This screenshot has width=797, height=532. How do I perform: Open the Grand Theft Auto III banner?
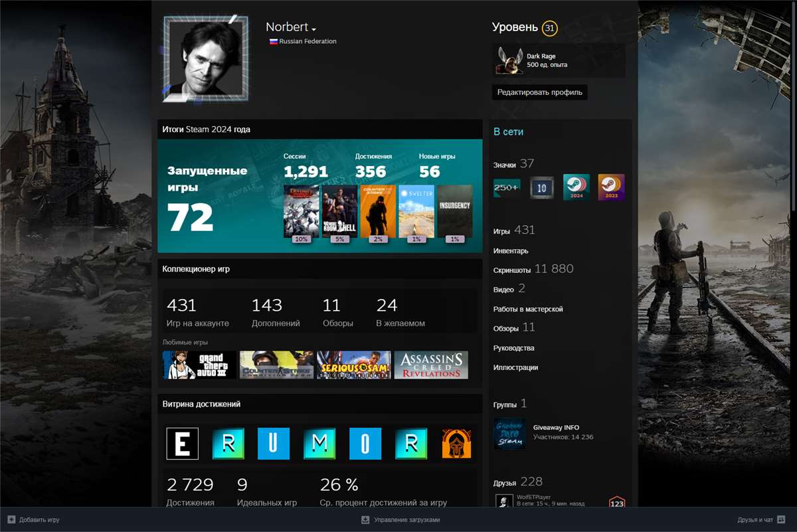pos(199,365)
